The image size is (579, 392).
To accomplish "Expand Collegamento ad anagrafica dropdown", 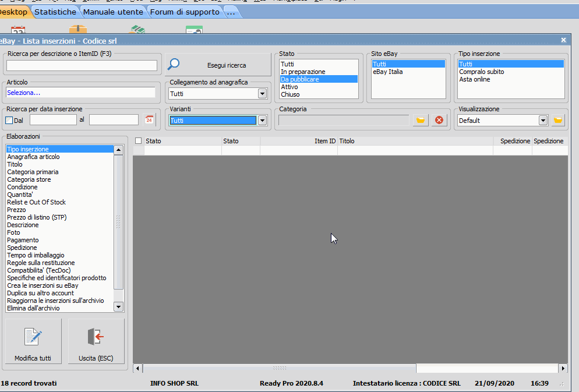I will (262, 94).
